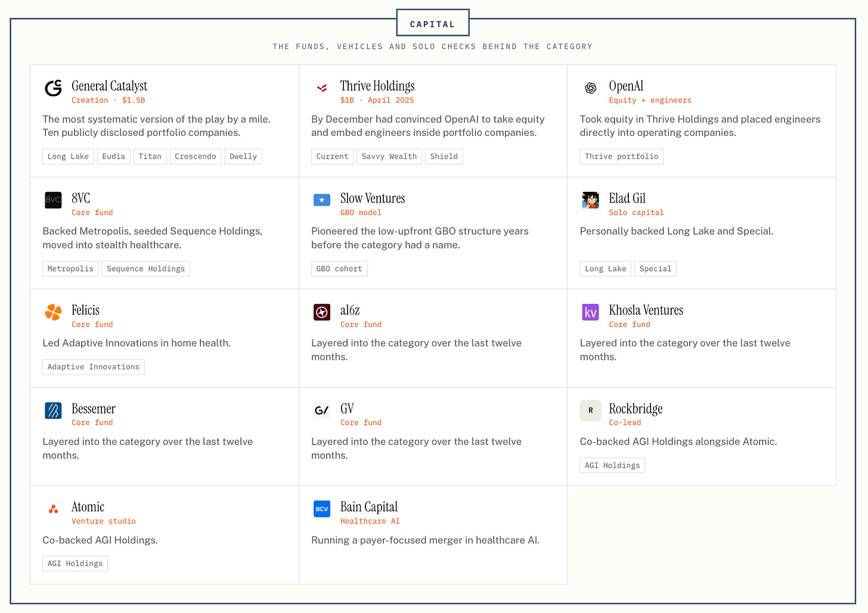Click 'Co-backed AGI Holdings alongside Atomic.' text
The width and height of the screenshot is (868, 613).
click(x=678, y=441)
